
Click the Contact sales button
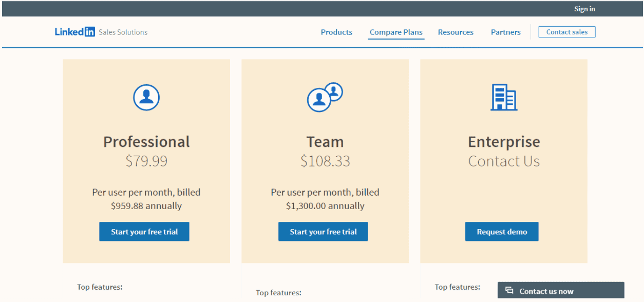pyautogui.click(x=567, y=32)
